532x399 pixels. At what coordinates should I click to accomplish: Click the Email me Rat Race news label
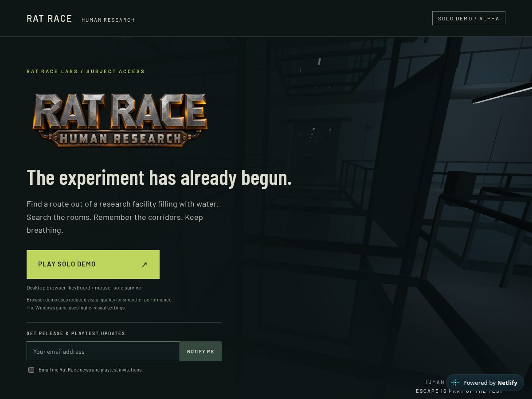coord(90,370)
